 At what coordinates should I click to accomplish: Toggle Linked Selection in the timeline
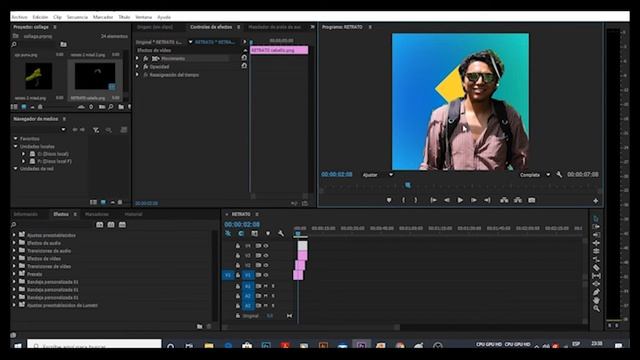click(254, 233)
